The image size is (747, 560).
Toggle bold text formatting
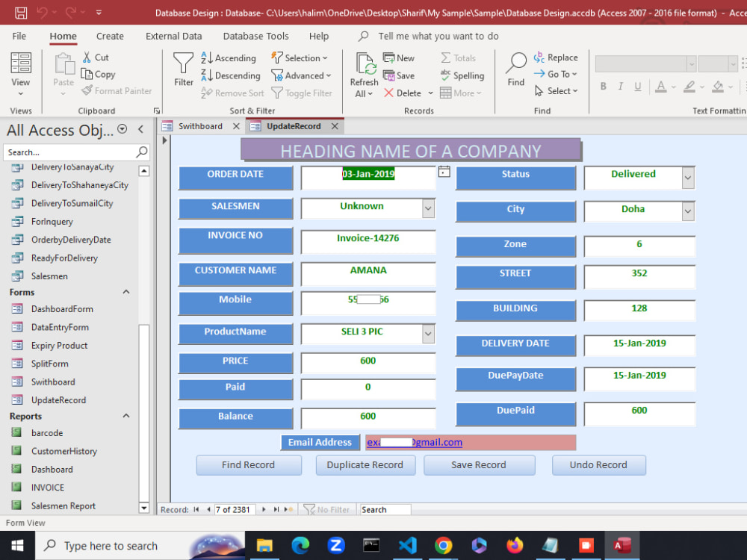603,86
